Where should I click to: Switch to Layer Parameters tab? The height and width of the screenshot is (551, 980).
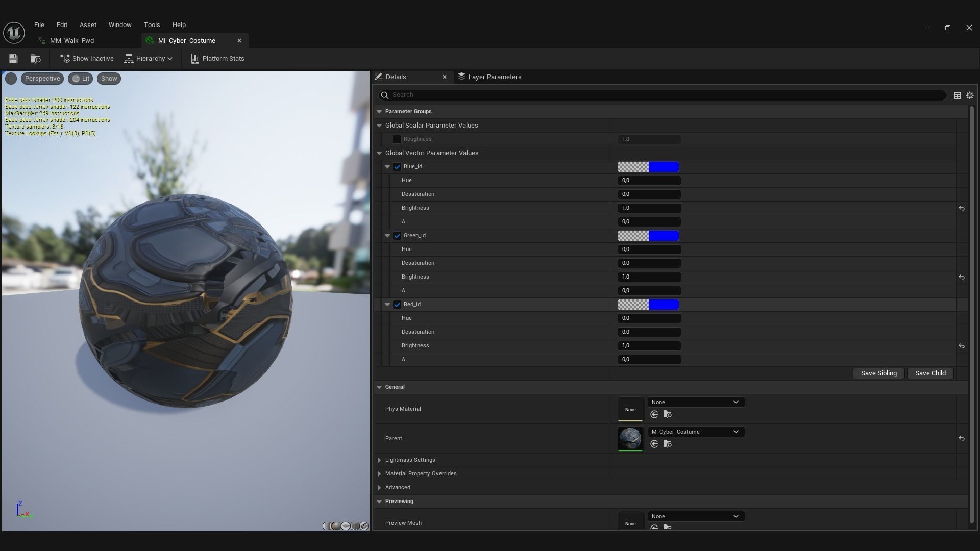(490, 77)
